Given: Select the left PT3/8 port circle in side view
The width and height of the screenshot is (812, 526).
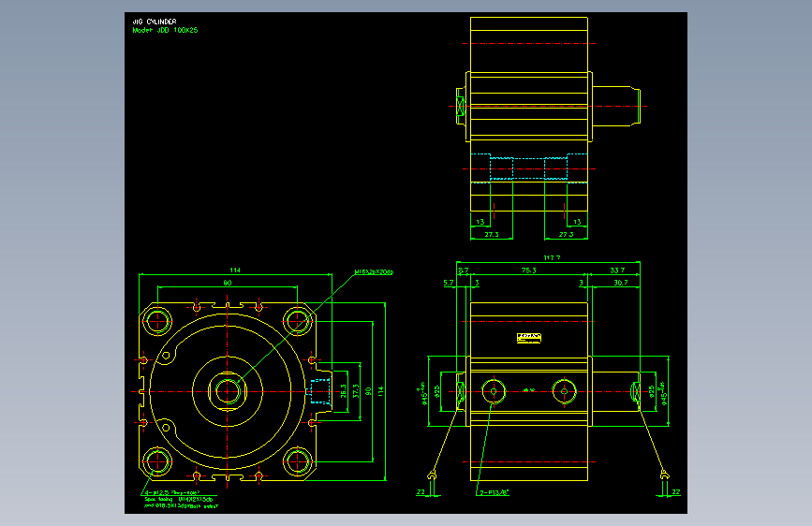Looking at the screenshot, I should (494, 391).
